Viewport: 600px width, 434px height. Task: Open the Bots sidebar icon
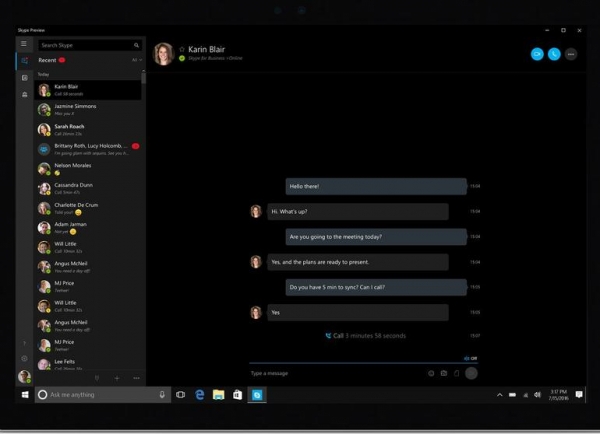pyautogui.click(x=24, y=94)
